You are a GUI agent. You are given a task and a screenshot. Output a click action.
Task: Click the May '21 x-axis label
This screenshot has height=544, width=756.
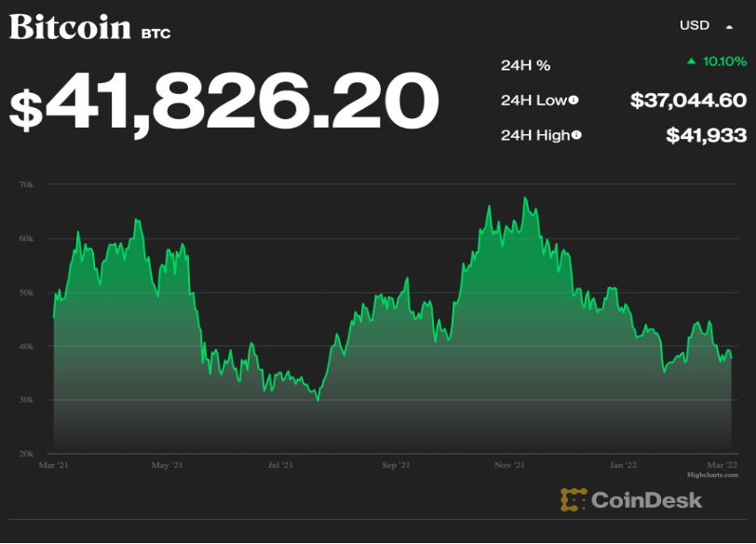tap(167, 465)
